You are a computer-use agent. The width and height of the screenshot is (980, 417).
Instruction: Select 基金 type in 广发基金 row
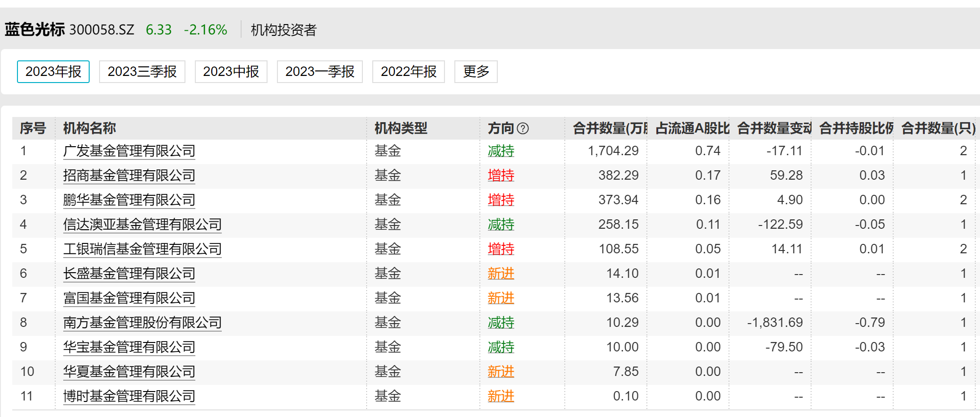[x=388, y=151]
